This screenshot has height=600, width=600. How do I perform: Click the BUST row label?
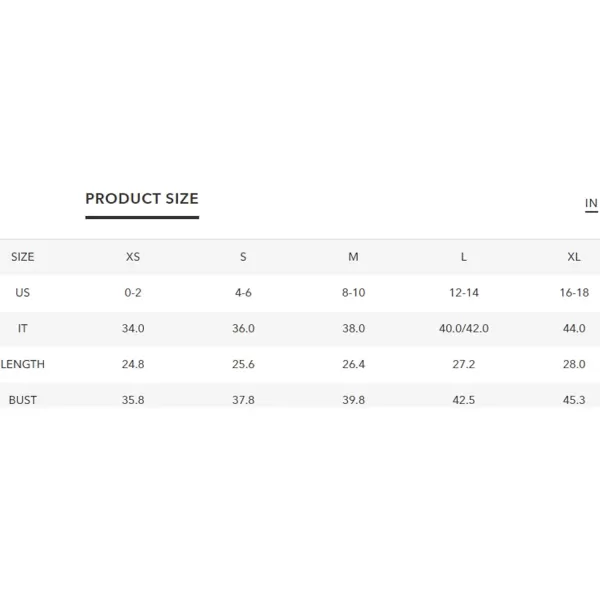[x=23, y=400]
